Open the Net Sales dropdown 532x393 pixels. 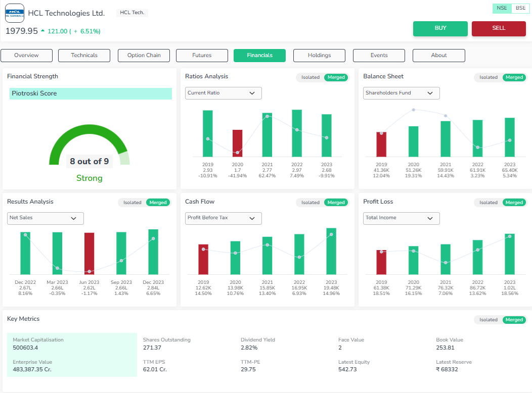click(x=46, y=218)
